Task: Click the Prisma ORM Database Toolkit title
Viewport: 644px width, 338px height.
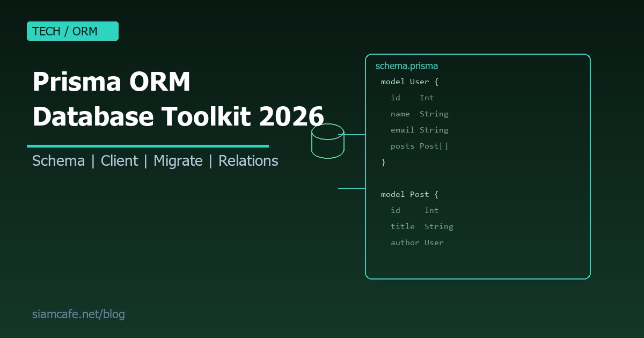Action: (x=178, y=99)
